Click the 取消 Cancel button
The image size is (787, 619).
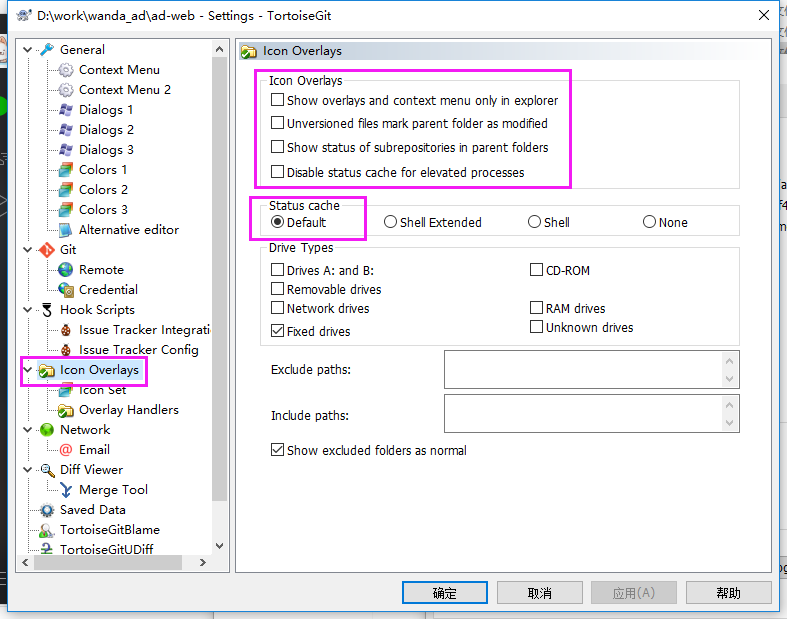[x=540, y=593]
